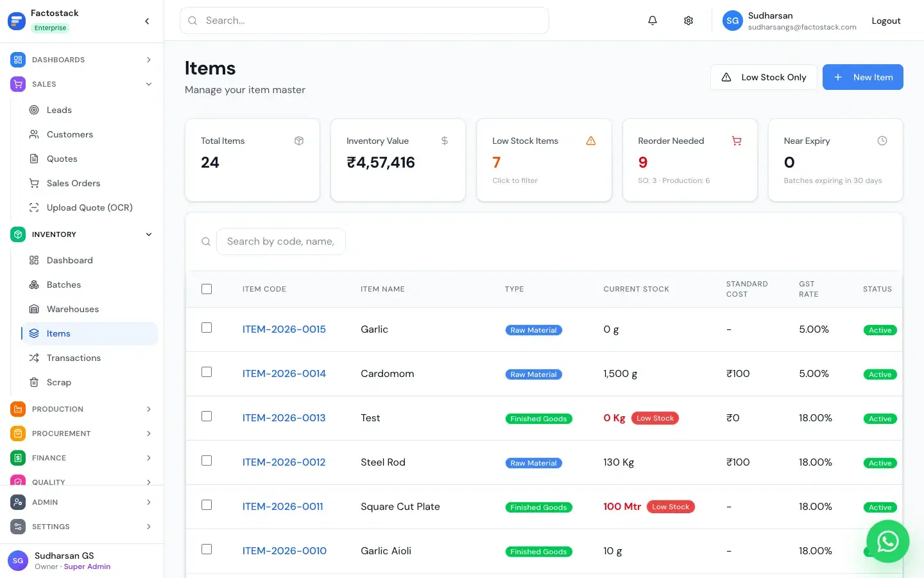The height and width of the screenshot is (578, 924).
Task: Expand the Procurement section chevron
Action: 149,433
